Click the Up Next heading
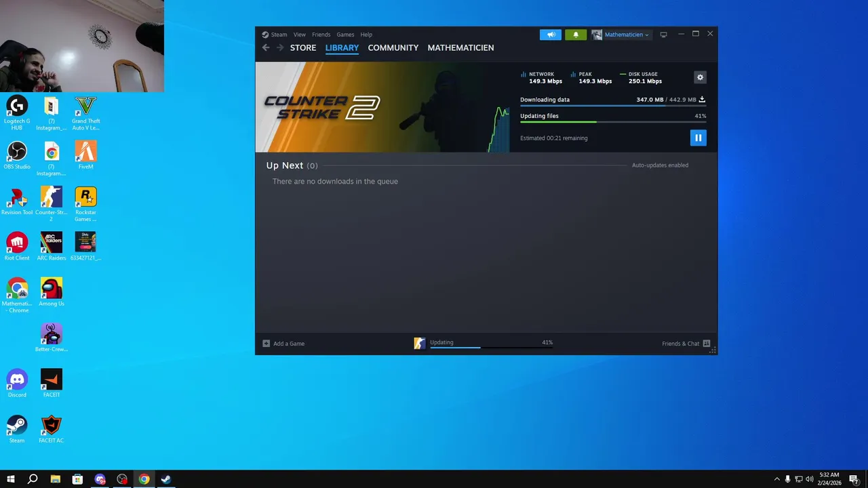The height and width of the screenshot is (488, 868). click(x=285, y=165)
